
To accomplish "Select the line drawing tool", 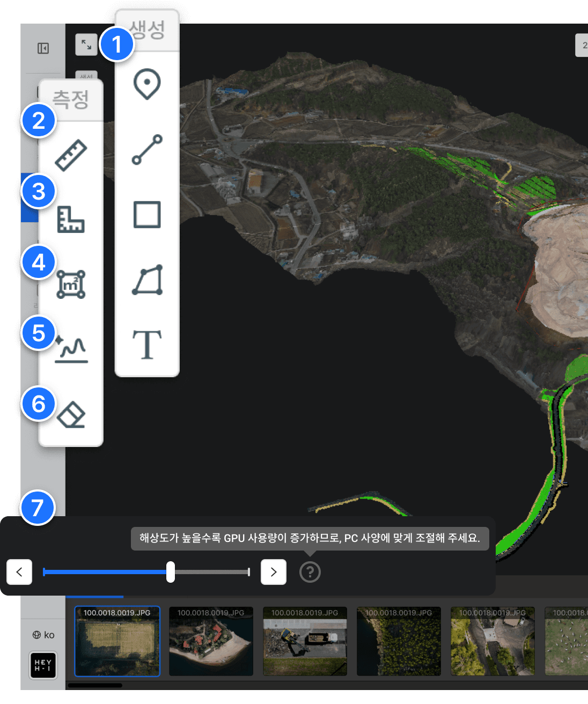I will 147,150.
